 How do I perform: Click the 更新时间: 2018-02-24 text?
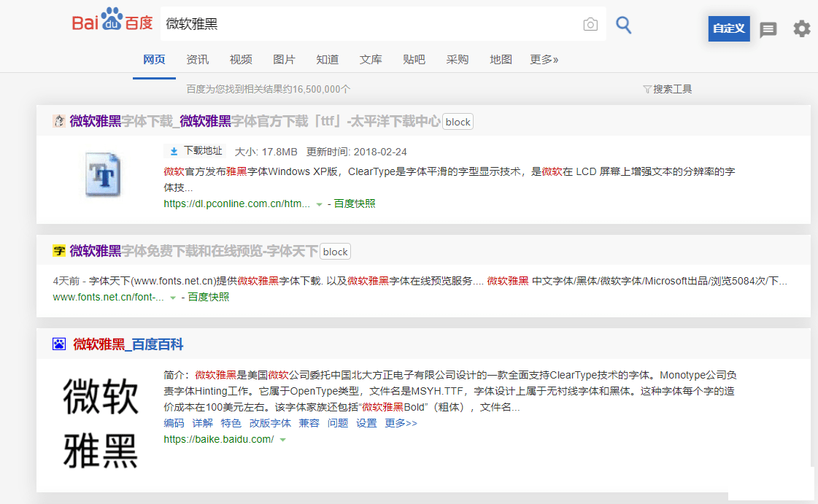[356, 152]
